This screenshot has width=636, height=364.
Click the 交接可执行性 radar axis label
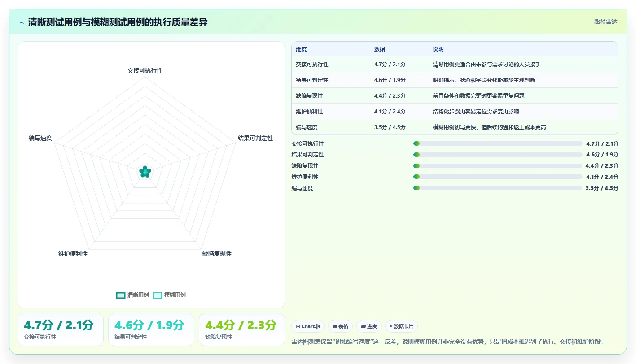[145, 71]
